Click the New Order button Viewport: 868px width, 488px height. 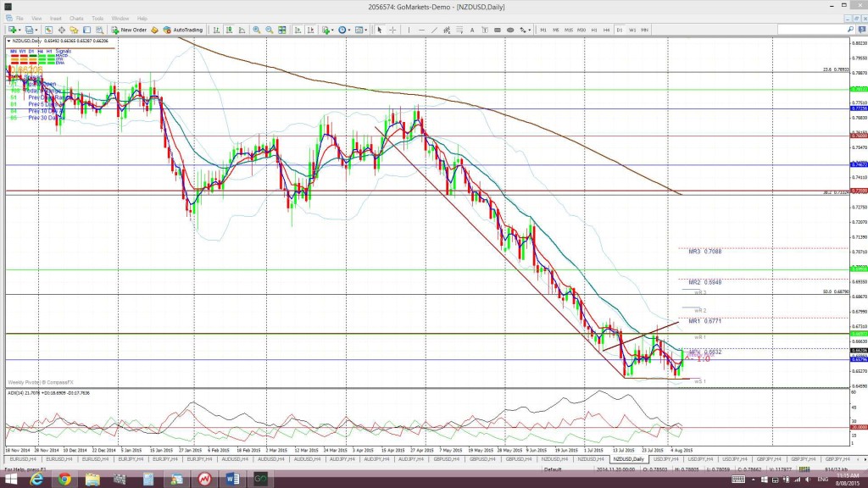coord(129,30)
